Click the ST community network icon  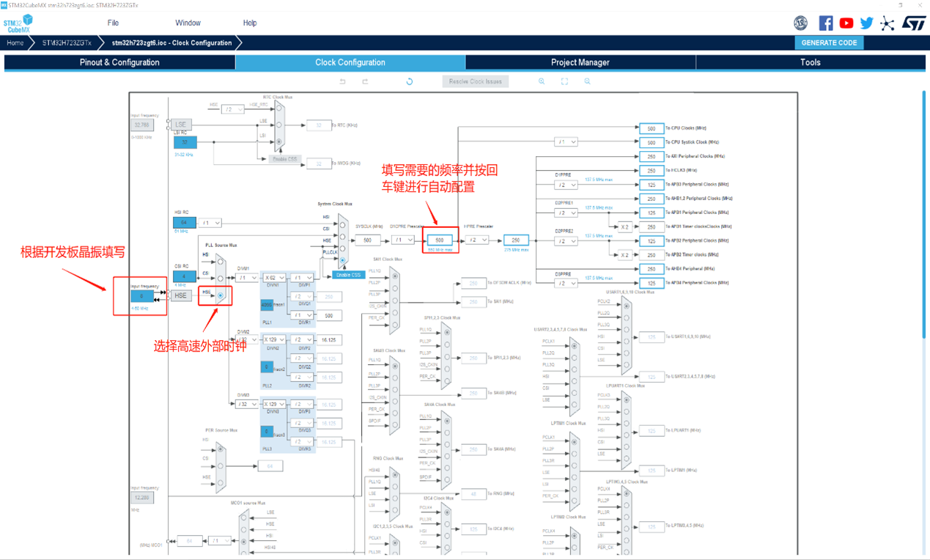[887, 23]
